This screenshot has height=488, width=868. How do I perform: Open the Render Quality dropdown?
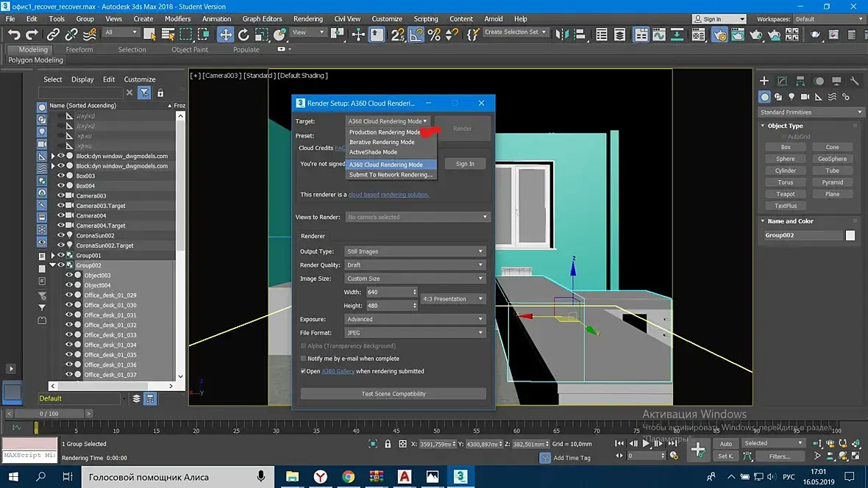pos(415,265)
